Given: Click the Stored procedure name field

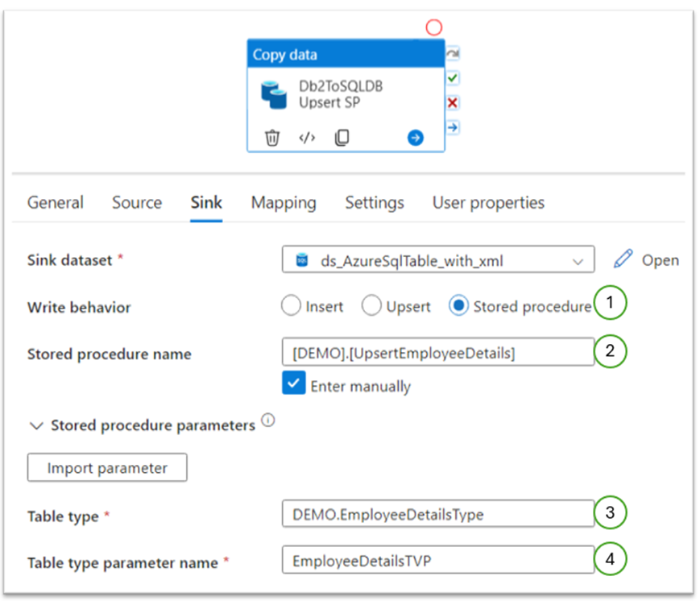Looking at the screenshot, I should [438, 352].
